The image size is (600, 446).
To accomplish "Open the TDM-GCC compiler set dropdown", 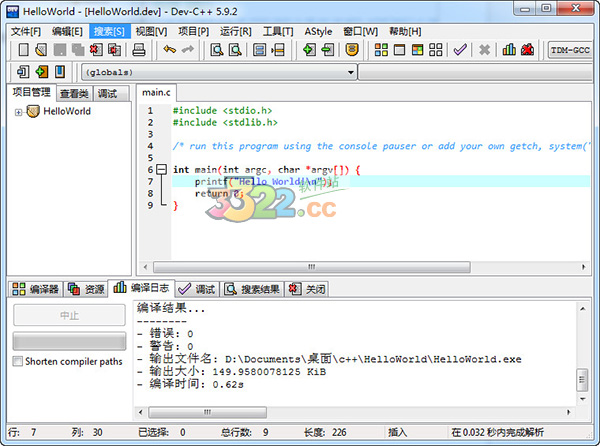I will pos(570,50).
